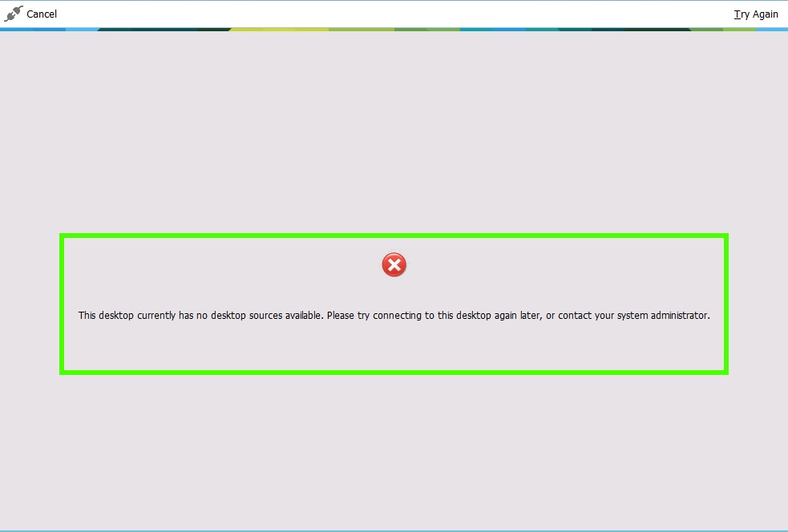Click the disconnect plug icon beside Cancel
The image size is (788, 532).
point(14,14)
